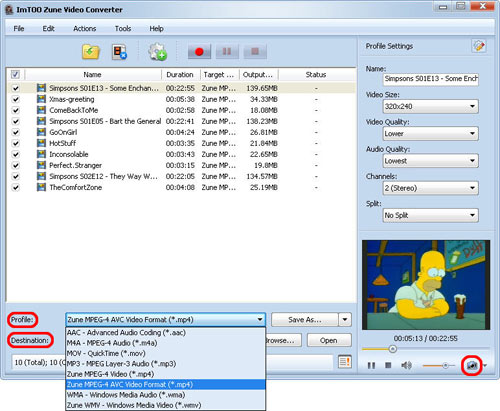
Task: Uncheck the Xmas-greeting checkbox
Action: pos(15,99)
